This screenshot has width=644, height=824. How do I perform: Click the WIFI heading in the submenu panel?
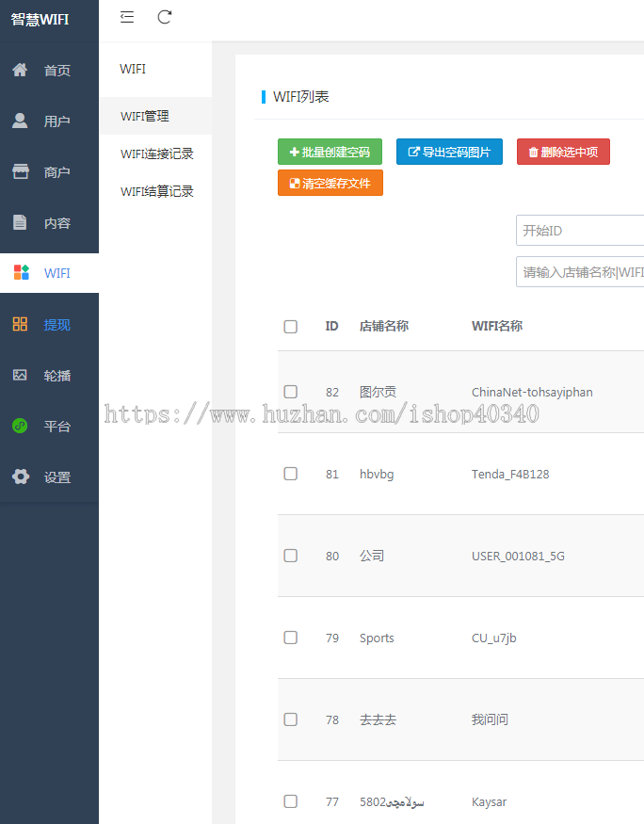pos(133,69)
